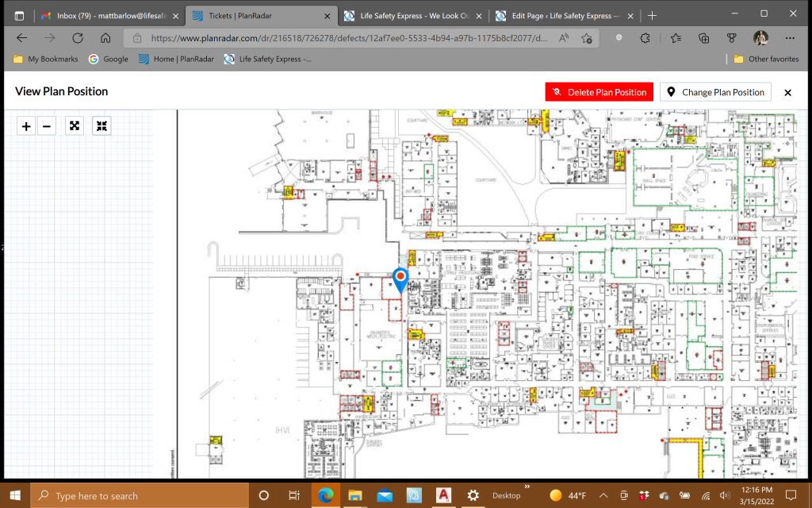The height and width of the screenshot is (508, 812).
Task: Launch Adobe Acrobat from the taskbar
Action: click(443, 495)
